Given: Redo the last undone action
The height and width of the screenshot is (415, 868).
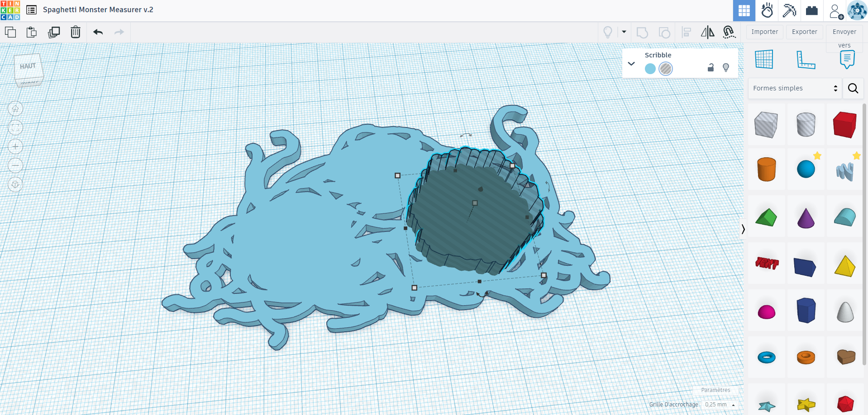Looking at the screenshot, I should [119, 32].
